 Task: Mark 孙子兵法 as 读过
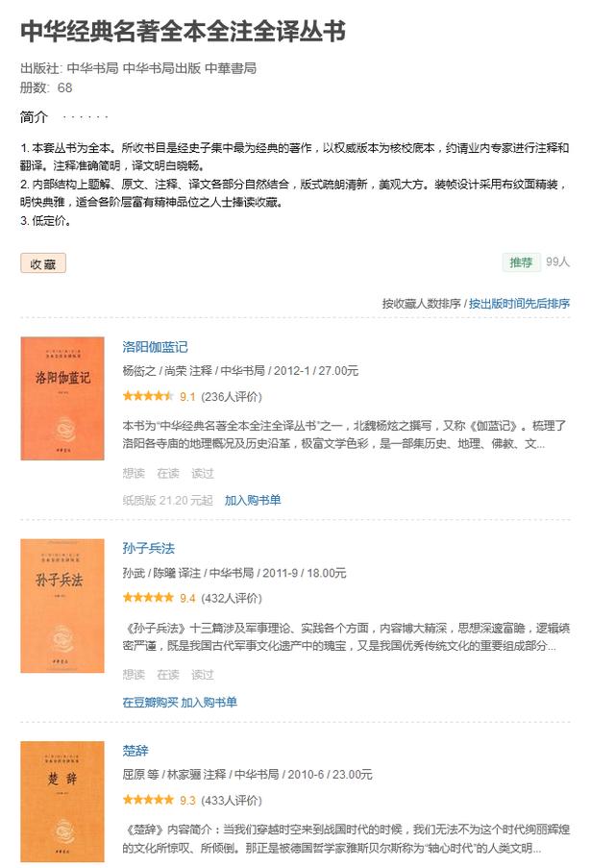[x=202, y=675]
